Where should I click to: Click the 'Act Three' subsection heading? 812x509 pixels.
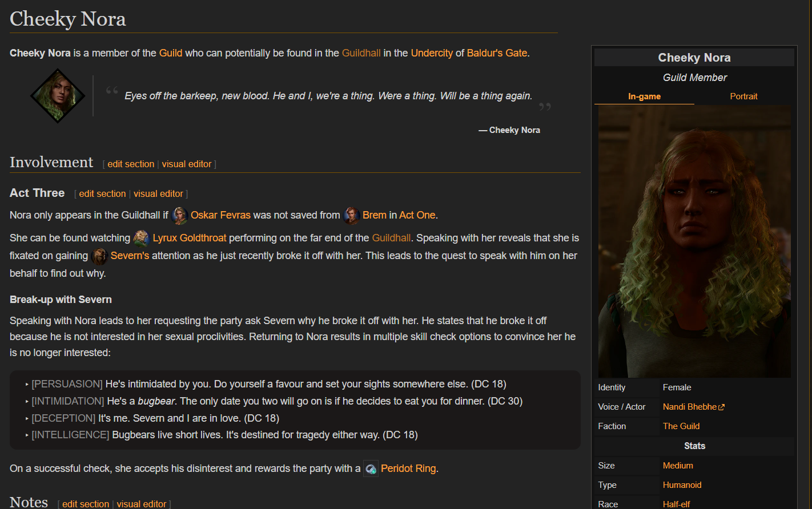coord(37,193)
